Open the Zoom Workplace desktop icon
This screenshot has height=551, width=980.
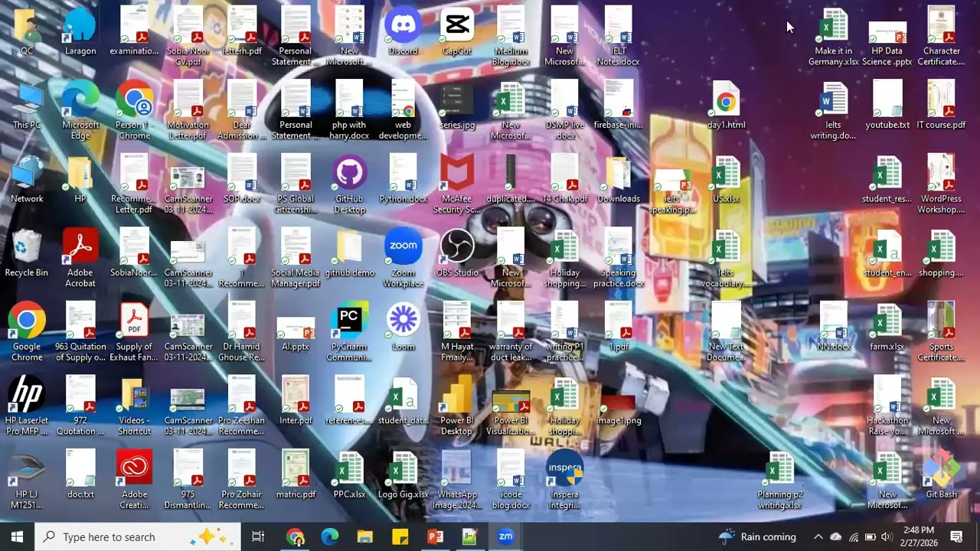coord(403,259)
